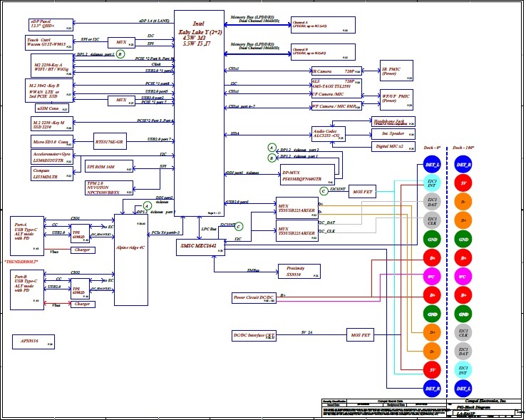Screen dimensions: 526x420
Task: Select the Alpine ridge 4C block
Action: (130, 250)
